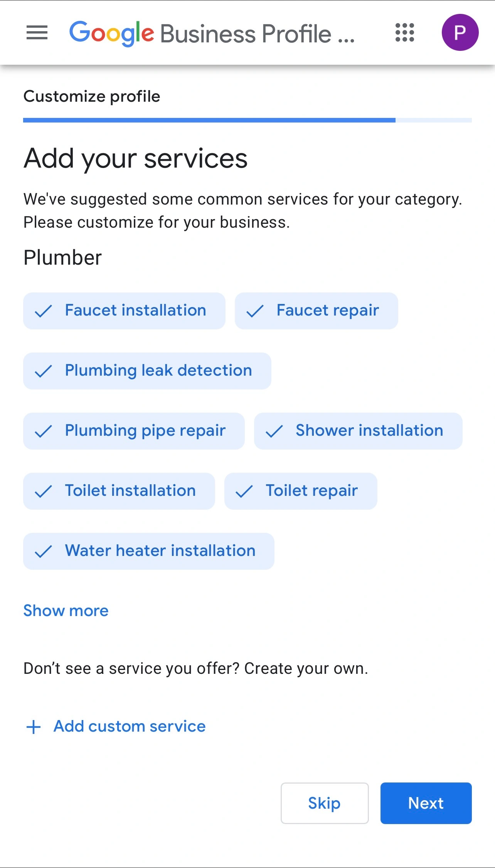Click the checkmark inside the Faucet installation chip
This screenshot has height=868, width=495.
pos(44,311)
